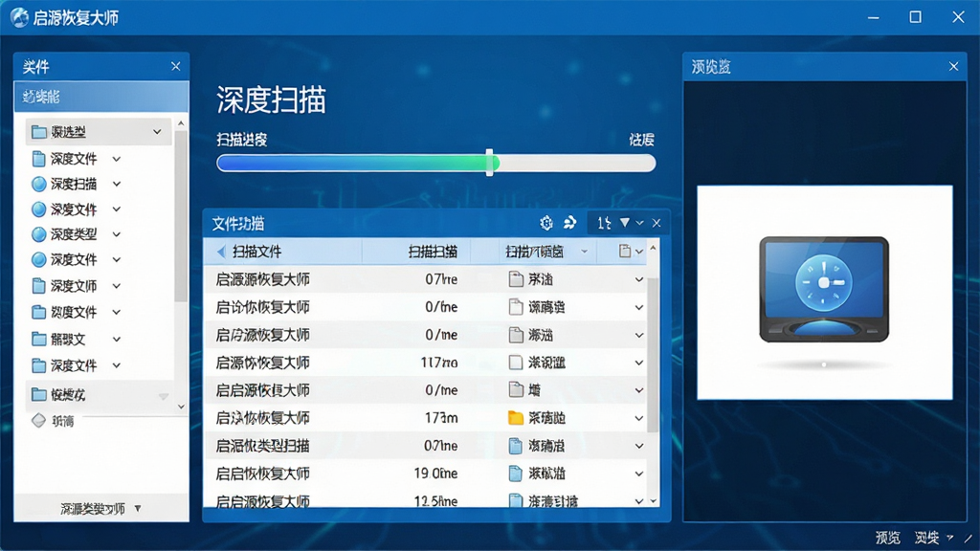Click the monitor preview thumbnail
Viewport: 980px width, 551px height.
pos(824,293)
